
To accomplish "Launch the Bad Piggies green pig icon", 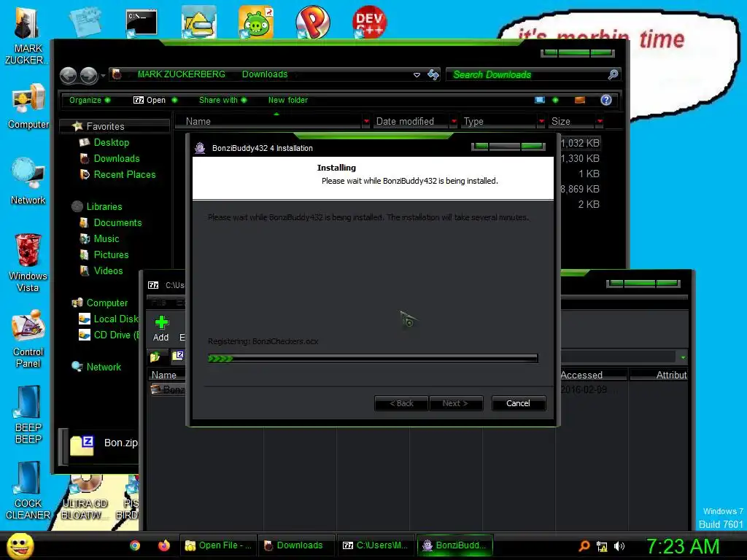I will (x=256, y=22).
